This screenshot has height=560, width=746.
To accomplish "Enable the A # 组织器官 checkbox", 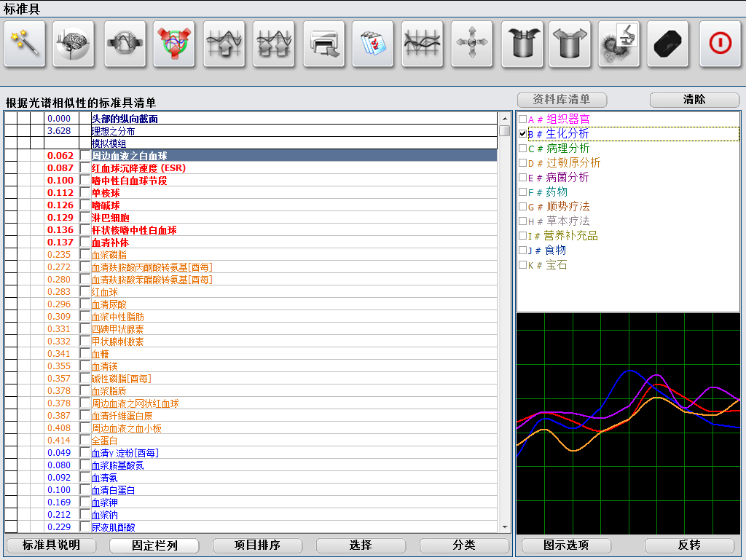I will tap(522, 119).
